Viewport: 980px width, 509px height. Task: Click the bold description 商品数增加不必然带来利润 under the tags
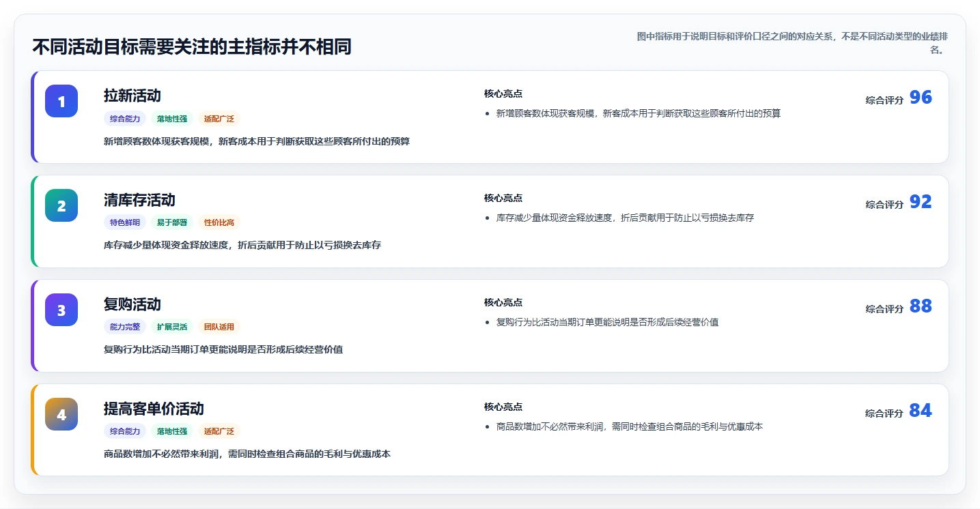pyautogui.click(x=247, y=454)
